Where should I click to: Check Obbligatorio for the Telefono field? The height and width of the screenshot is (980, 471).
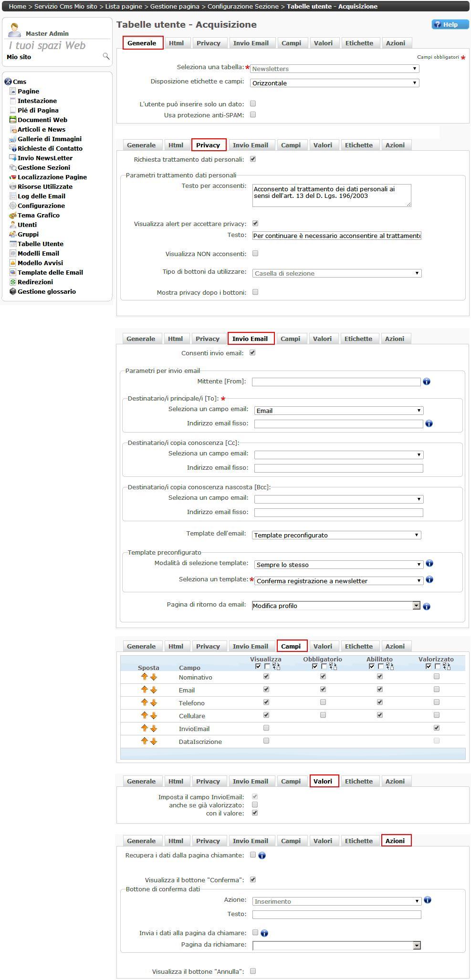323,702
